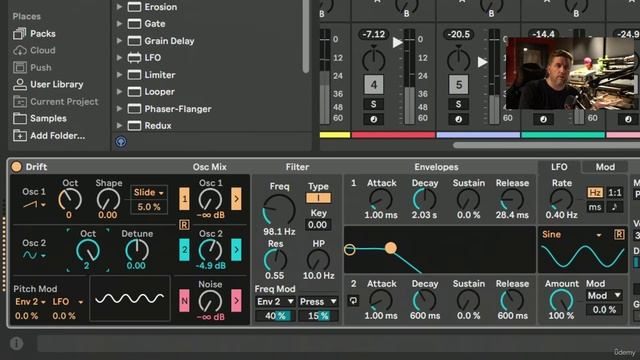Open Cloud in Places sidebar
This screenshot has width=640, height=360.
34,50
